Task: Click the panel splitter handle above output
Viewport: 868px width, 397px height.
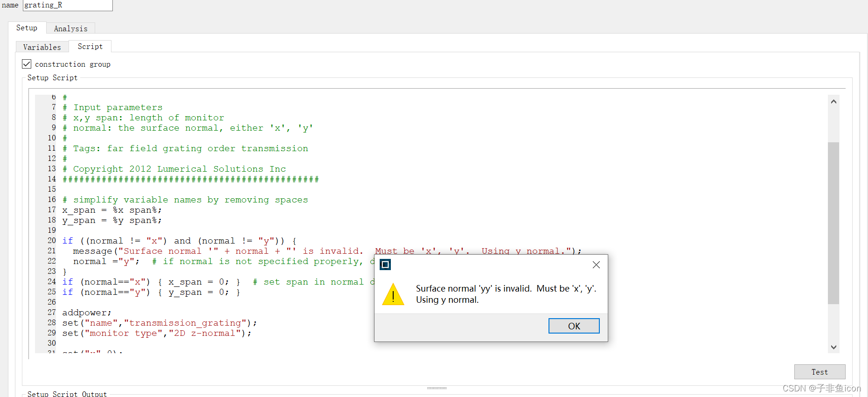Action: click(x=437, y=388)
